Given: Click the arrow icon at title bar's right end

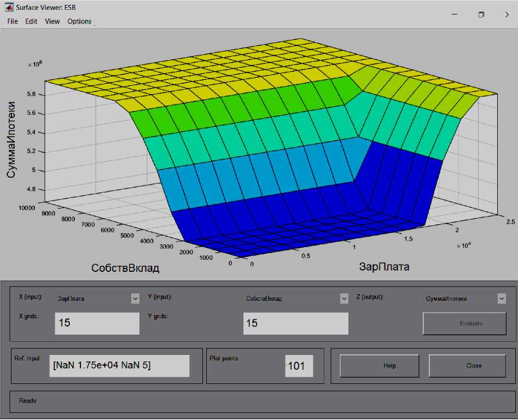Looking at the screenshot, I should (507, 14).
